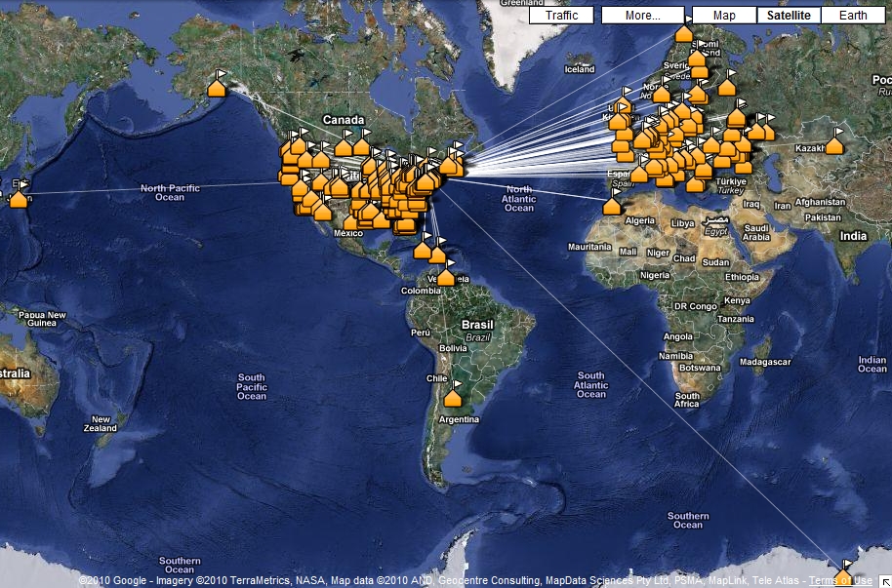892x588 pixels.
Task: Click the Brasil country label
Action: pos(478,325)
